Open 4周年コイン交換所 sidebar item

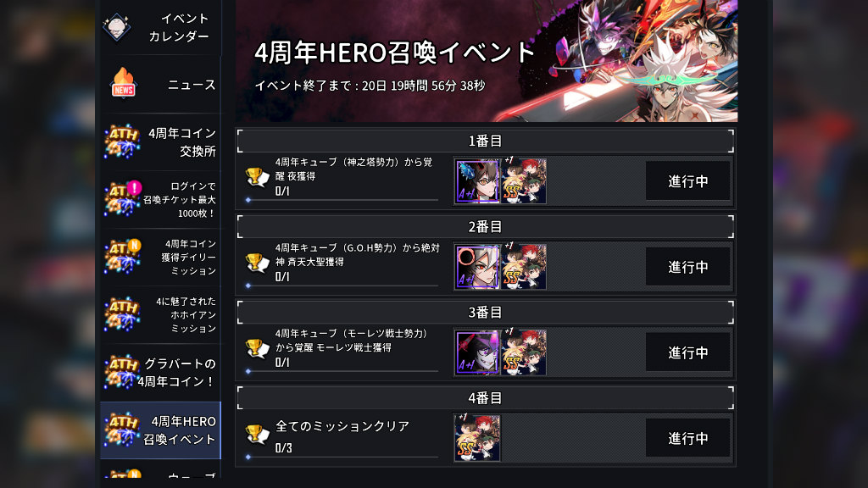pyautogui.click(x=160, y=142)
